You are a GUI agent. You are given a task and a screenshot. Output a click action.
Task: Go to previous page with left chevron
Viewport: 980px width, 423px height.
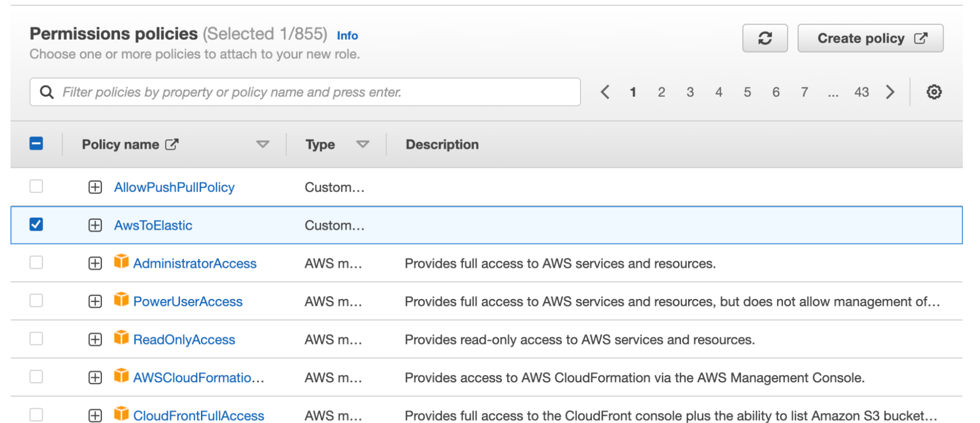[x=605, y=92]
